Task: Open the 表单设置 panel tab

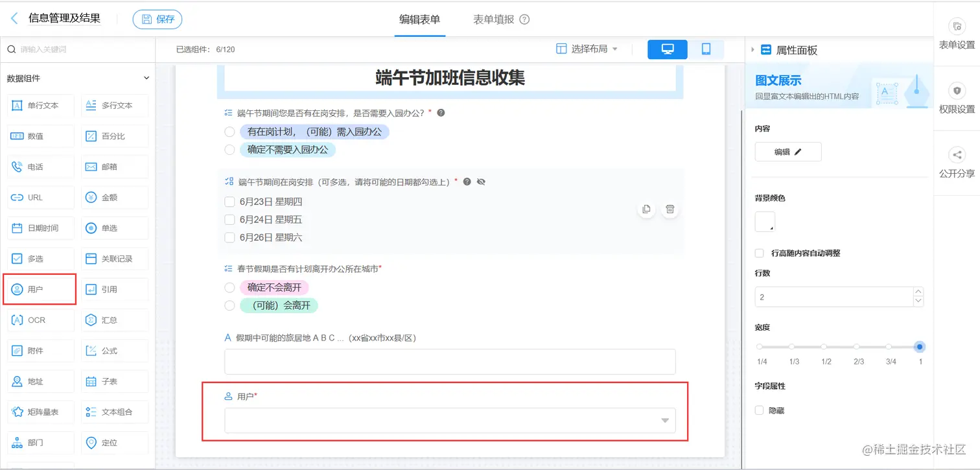Action: pos(956,33)
